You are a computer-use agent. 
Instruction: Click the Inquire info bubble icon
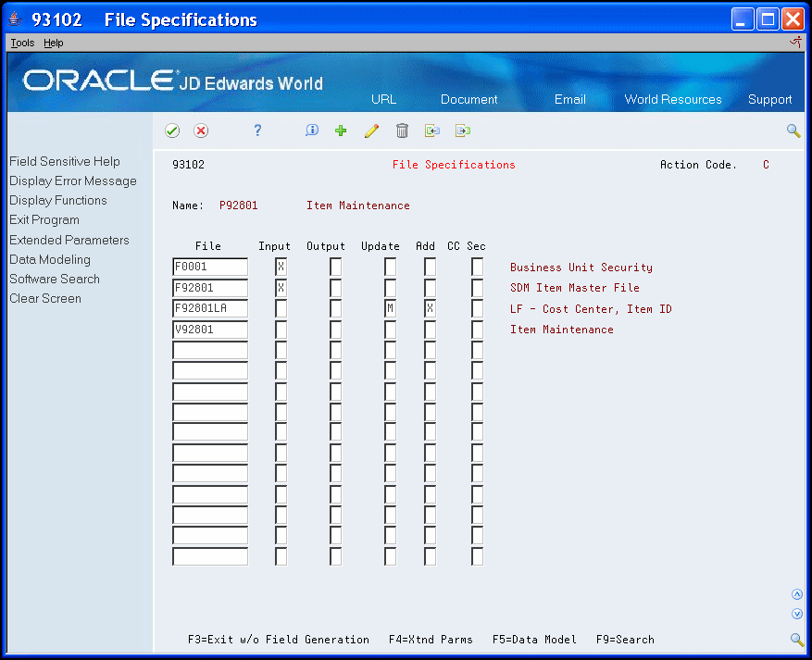pos(311,131)
